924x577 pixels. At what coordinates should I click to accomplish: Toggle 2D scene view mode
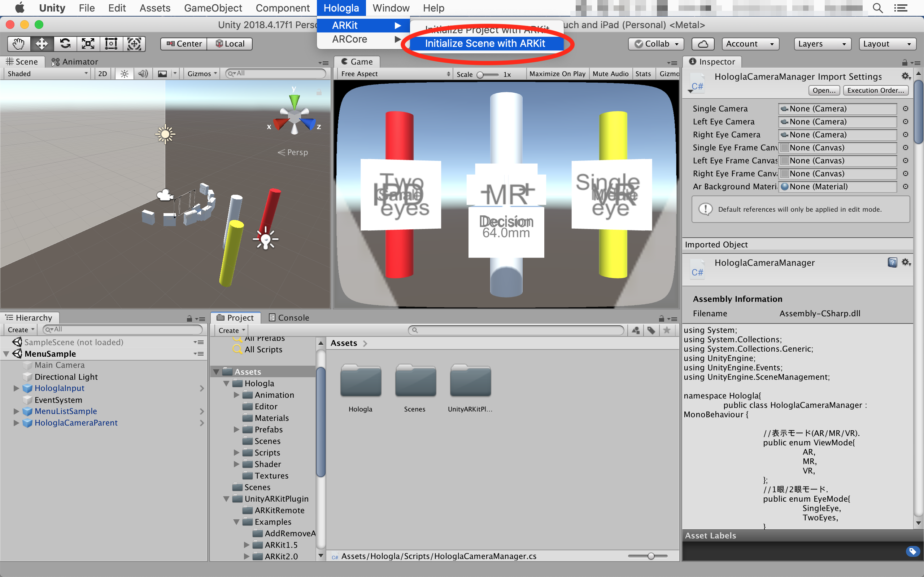[x=103, y=74]
